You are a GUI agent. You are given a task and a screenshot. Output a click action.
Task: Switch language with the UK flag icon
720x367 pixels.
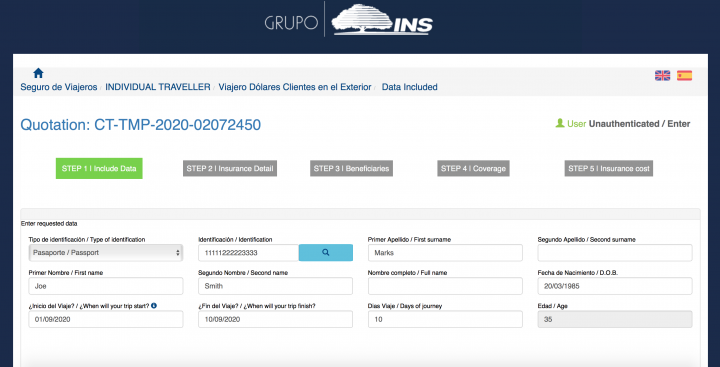[x=662, y=76]
